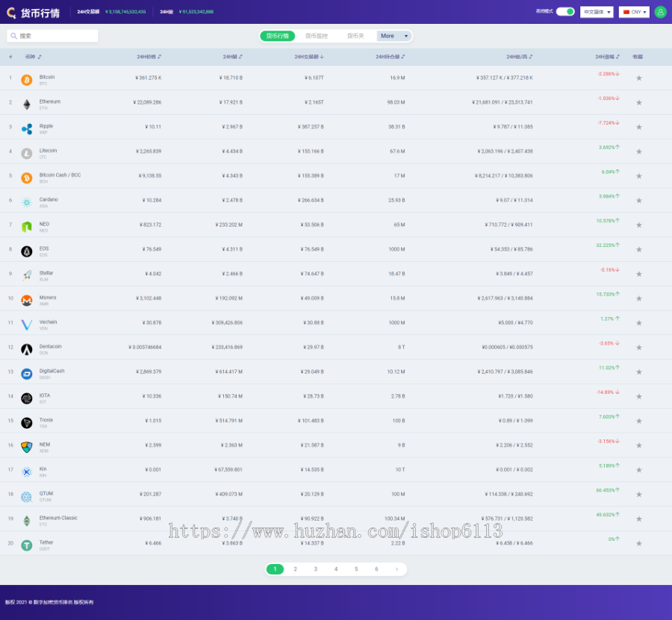Click the Bitcoin Cash coin logo

(x=27, y=178)
